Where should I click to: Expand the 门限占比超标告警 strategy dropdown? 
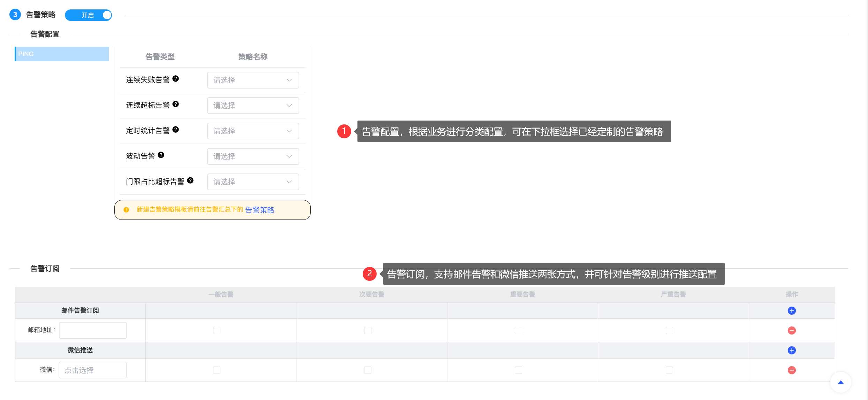tap(253, 182)
